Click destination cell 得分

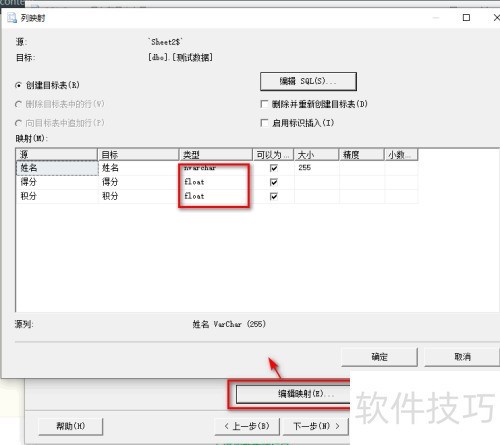click(139, 182)
